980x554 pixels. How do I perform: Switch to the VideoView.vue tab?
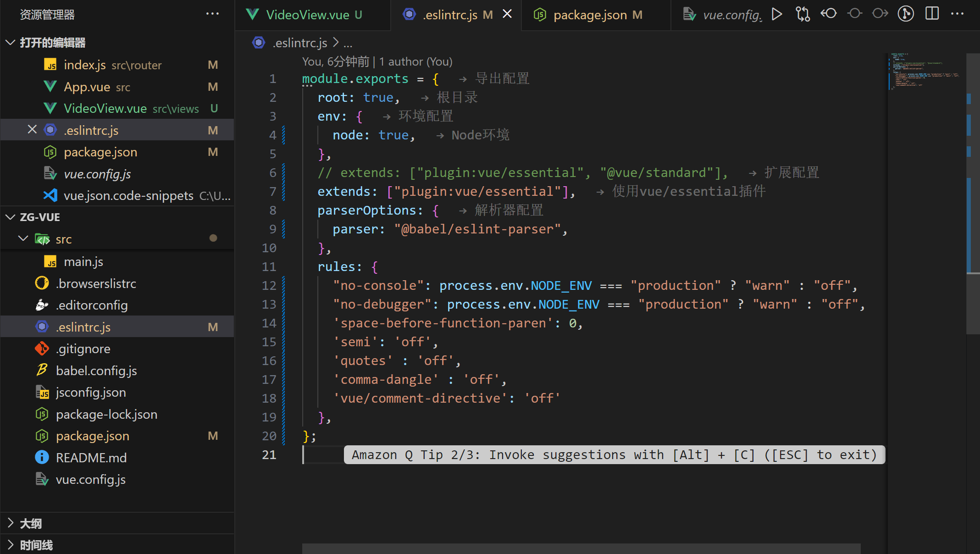click(308, 15)
